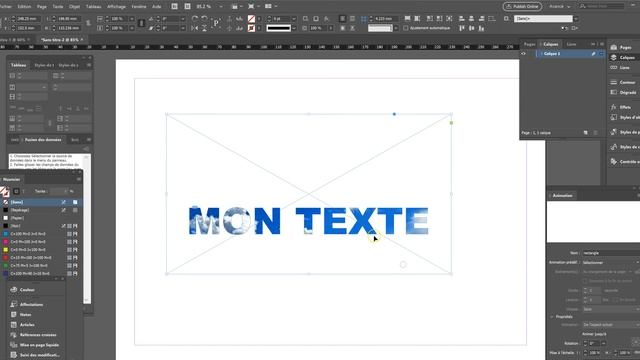640x360 pixels.
Task: Open the Avancé workspace dropdown
Action: pos(560,7)
